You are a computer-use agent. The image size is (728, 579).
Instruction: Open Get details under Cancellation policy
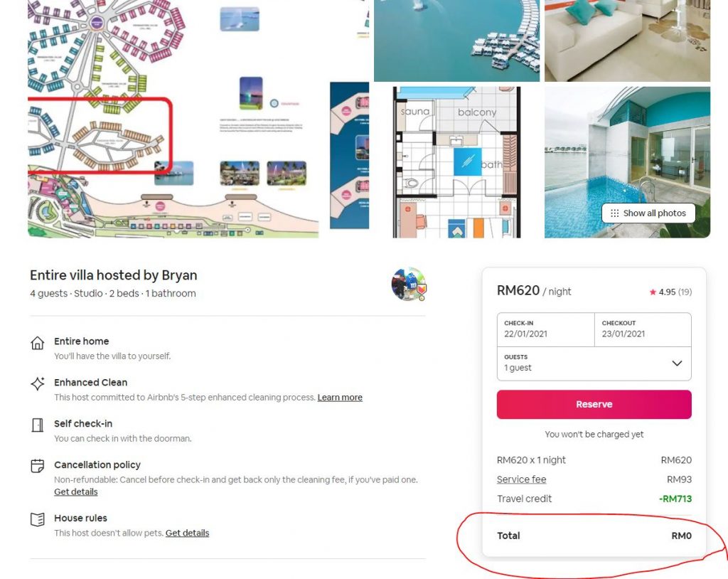point(75,492)
